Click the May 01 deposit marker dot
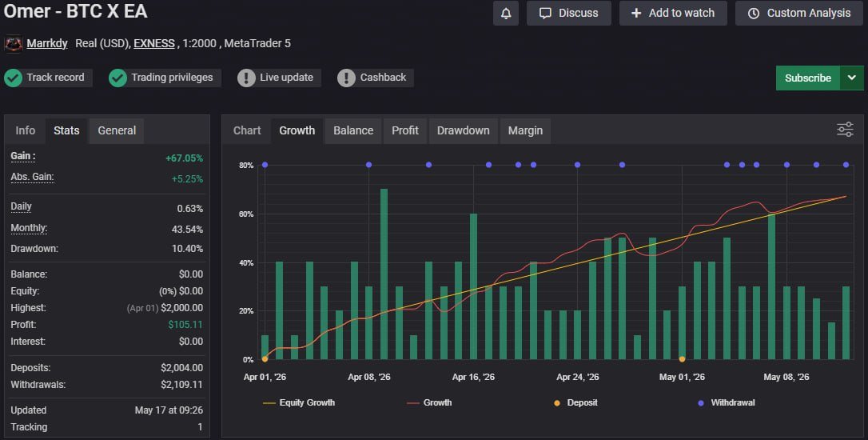The image size is (868, 440). click(682, 359)
